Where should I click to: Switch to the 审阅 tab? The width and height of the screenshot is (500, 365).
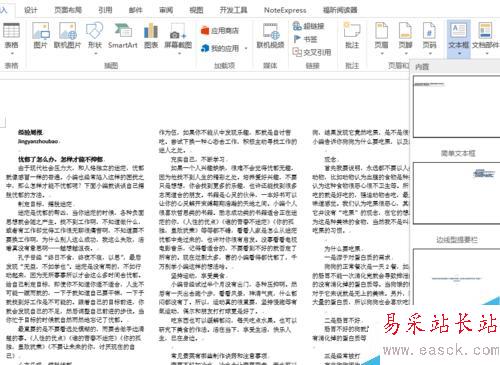166,10
